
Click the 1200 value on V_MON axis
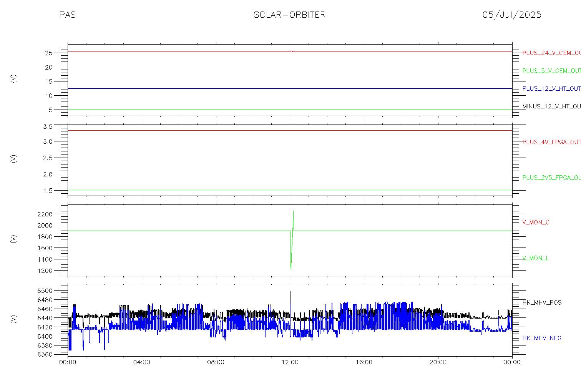coord(45,271)
